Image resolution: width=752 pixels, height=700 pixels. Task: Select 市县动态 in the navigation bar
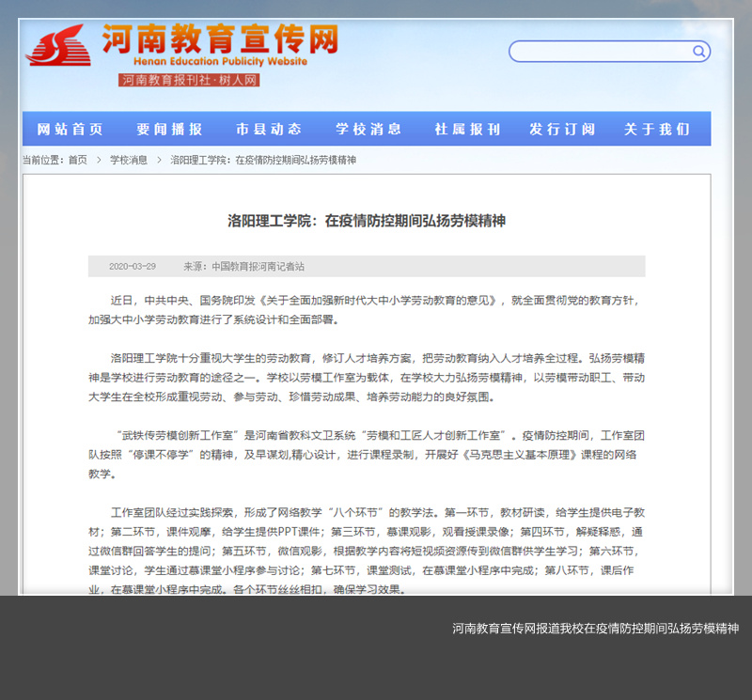[269, 130]
